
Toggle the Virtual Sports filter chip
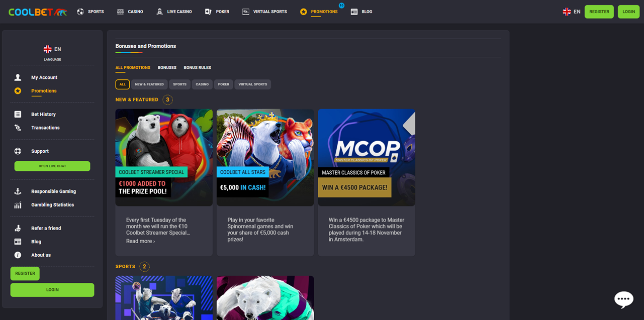pos(252,84)
